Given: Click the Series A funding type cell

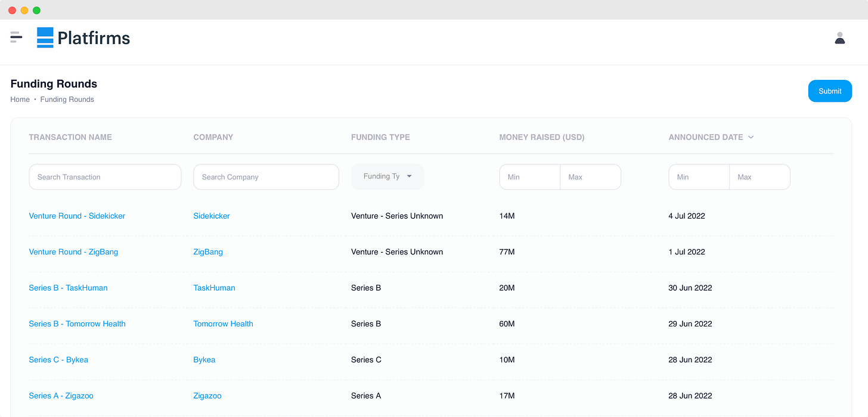Looking at the screenshot, I should 366,396.
